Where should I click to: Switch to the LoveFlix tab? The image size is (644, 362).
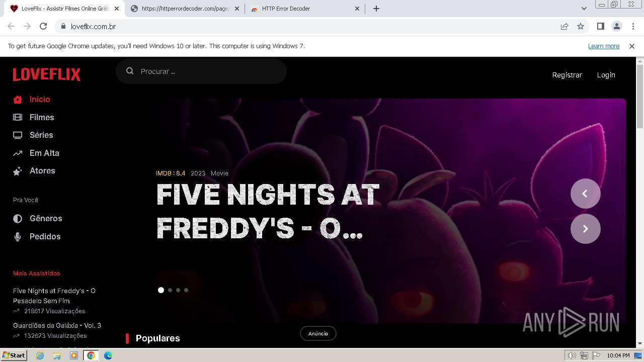[x=64, y=9]
